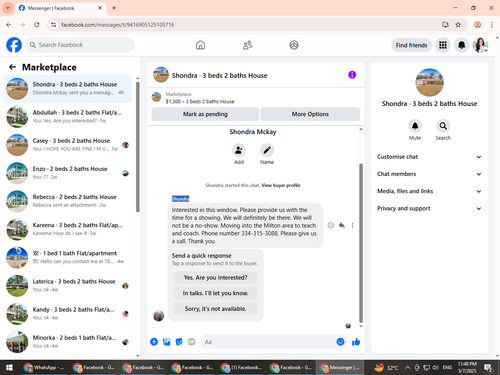Image resolution: width=500 pixels, height=375 pixels.
Task: Open the purple conversation information icon
Action: [352, 75]
